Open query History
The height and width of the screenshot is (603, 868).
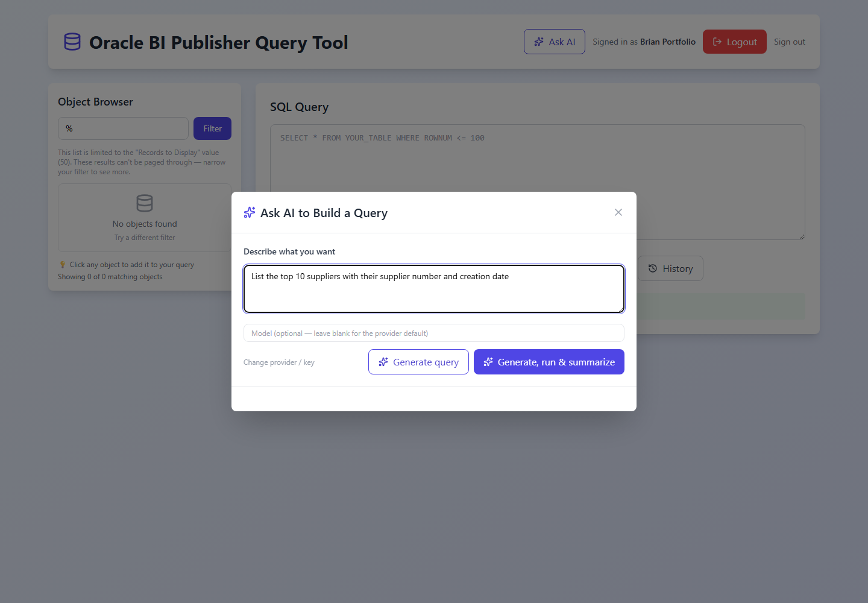[x=670, y=268]
